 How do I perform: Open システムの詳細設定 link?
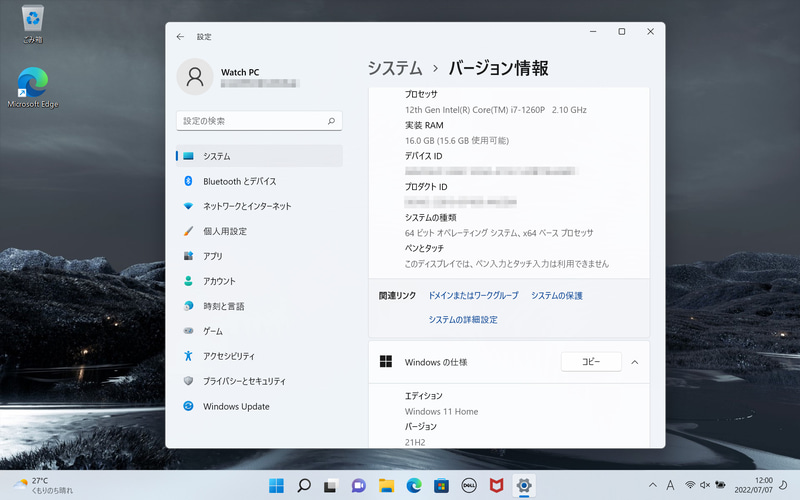coord(463,319)
